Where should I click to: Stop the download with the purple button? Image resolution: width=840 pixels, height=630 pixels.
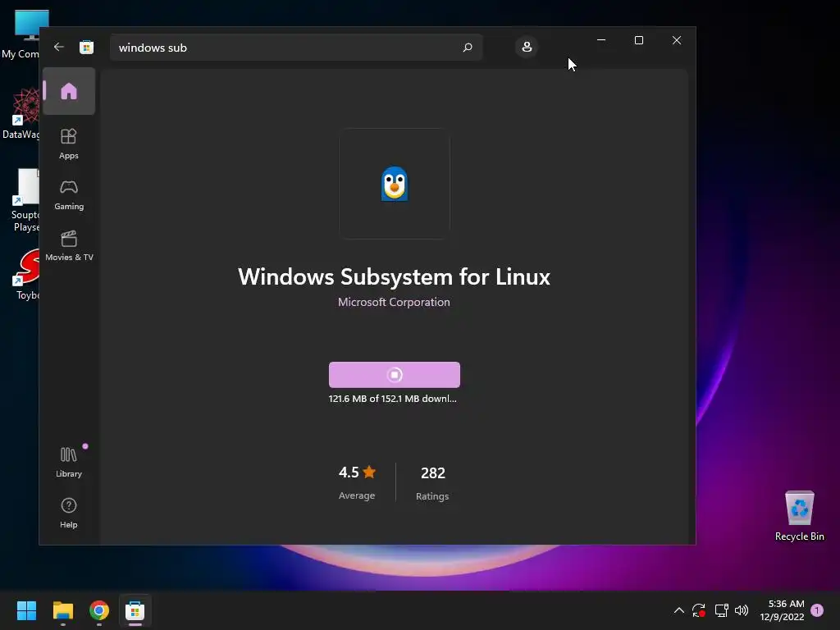tap(395, 374)
